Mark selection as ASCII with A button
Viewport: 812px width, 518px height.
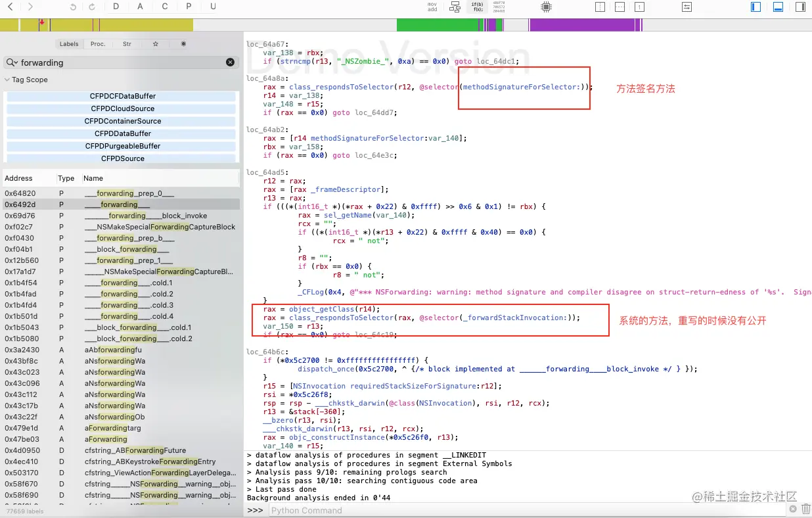click(x=141, y=7)
